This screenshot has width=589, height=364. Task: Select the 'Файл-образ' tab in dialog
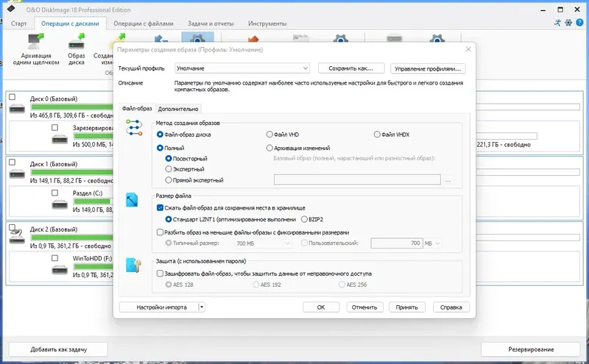137,108
